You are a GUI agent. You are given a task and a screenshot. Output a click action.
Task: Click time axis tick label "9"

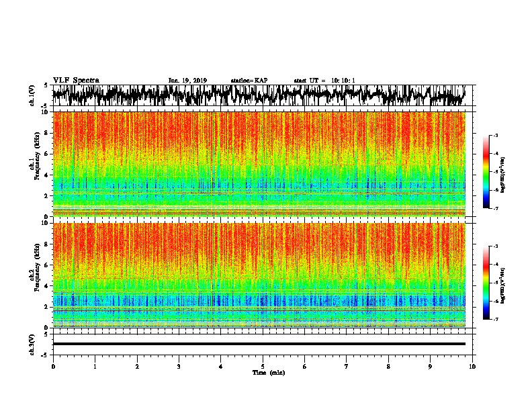click(430, 367)
